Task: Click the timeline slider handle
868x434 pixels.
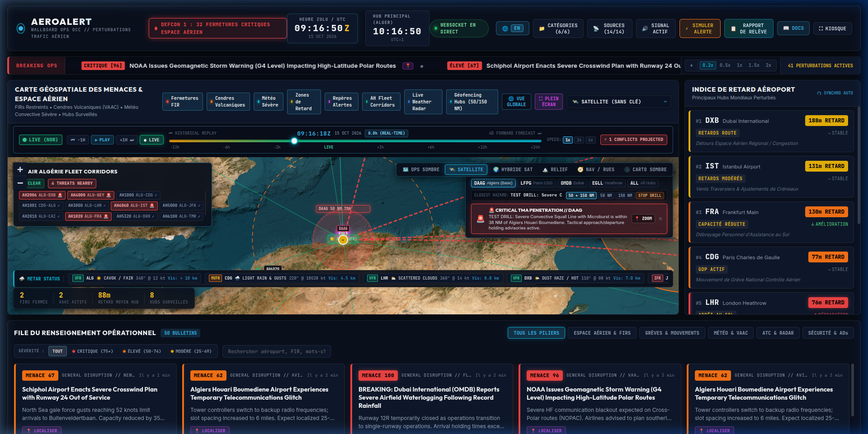Action: [294, 141]
